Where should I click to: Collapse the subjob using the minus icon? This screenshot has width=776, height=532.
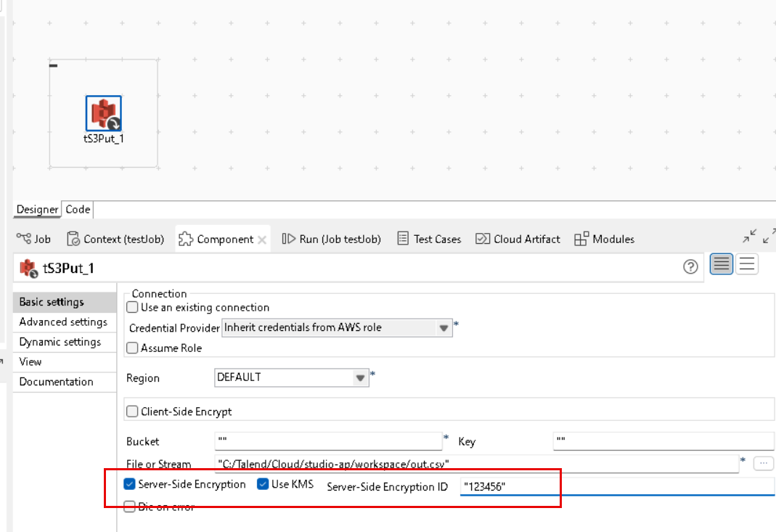(x=54, y=65)
